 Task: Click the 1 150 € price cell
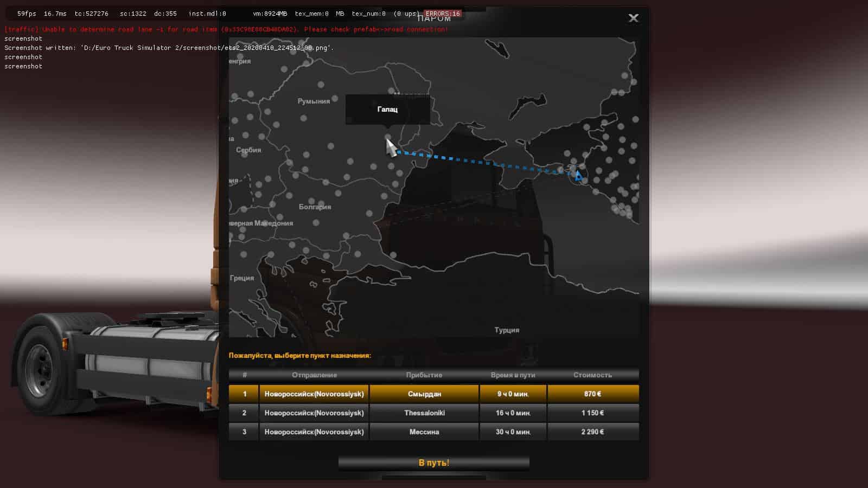592,413
